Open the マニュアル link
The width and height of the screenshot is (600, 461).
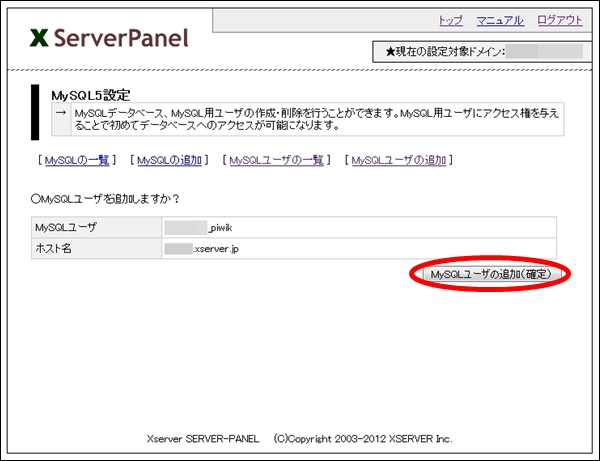[500, 20]
